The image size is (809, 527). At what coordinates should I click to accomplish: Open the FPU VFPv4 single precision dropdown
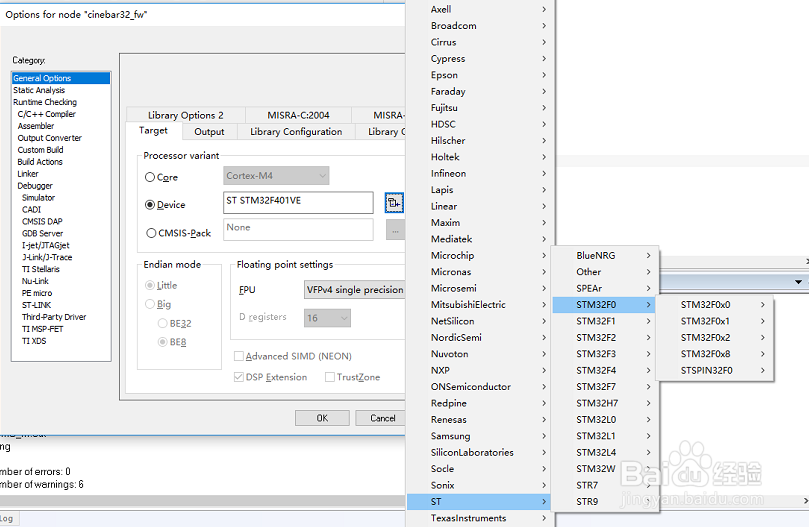pyautogui.click(x=354, y=290)
